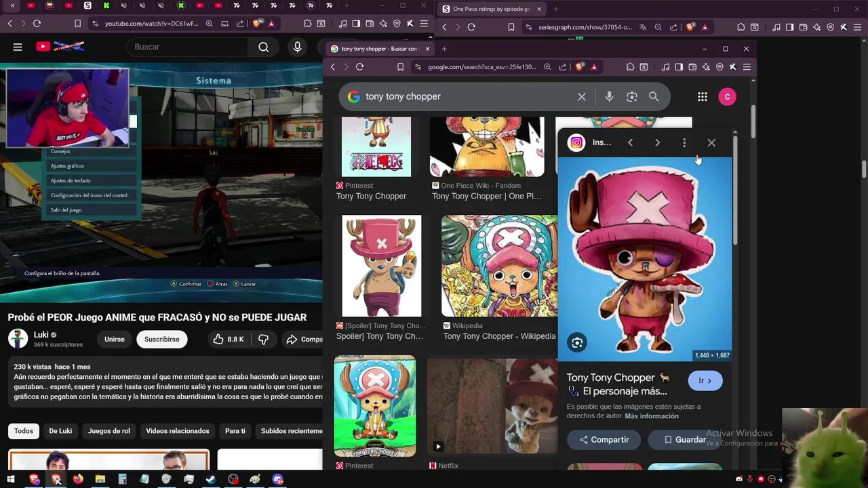Open Brave Shields in the YouTube window
The height and width of the screenshot is (488, 868).
tap(258, 24)
